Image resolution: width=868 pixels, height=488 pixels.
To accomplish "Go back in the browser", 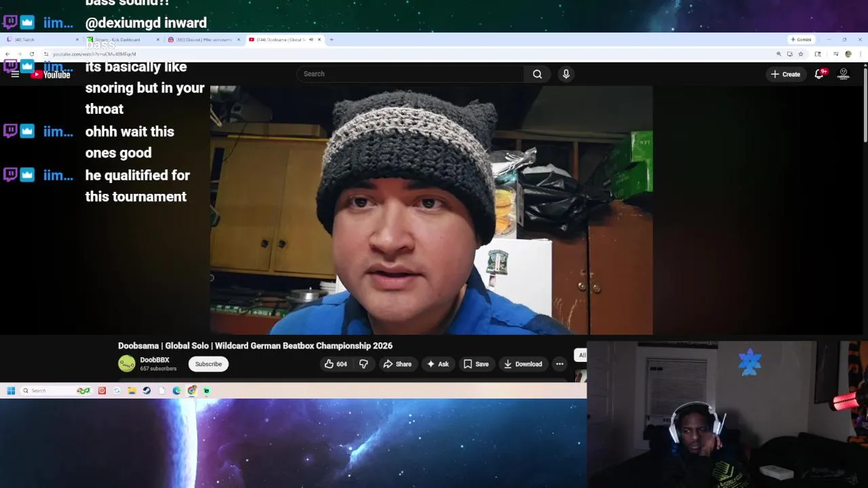I will (7, 54).
